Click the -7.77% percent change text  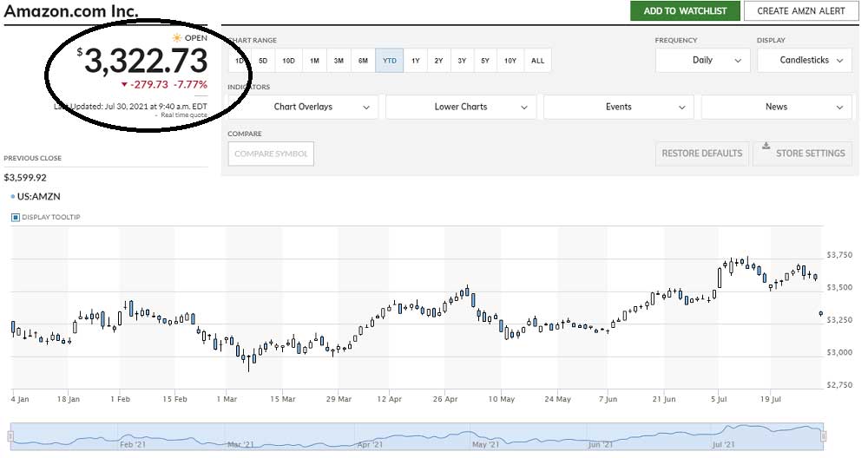click(190, 85)
